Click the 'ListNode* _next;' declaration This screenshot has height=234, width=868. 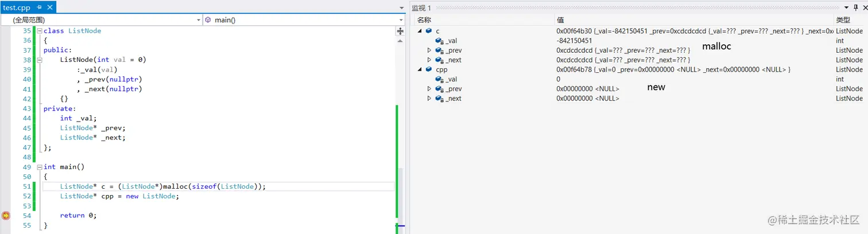pyautogui.click(x=92, y=138)
